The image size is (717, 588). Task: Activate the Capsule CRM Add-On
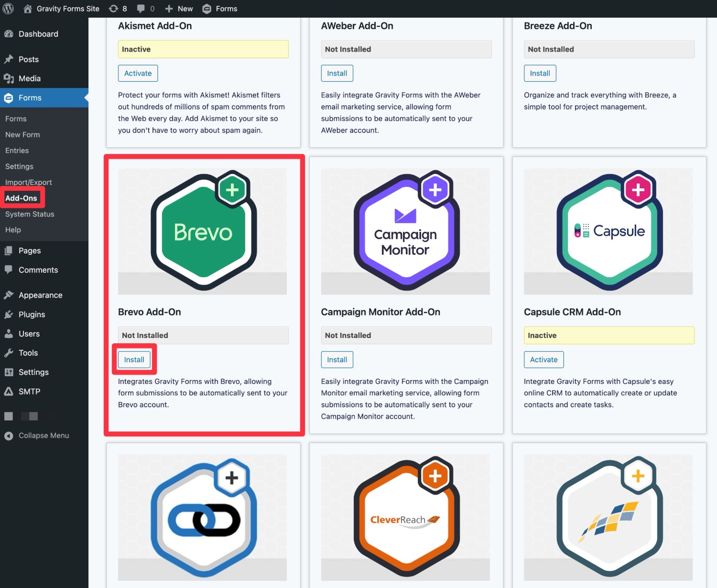[544, 359]
